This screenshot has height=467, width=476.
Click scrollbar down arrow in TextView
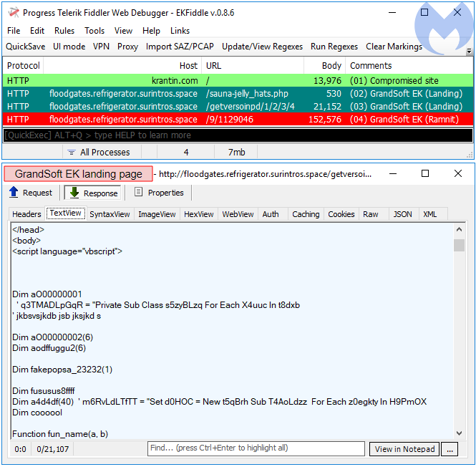(459, 433)
